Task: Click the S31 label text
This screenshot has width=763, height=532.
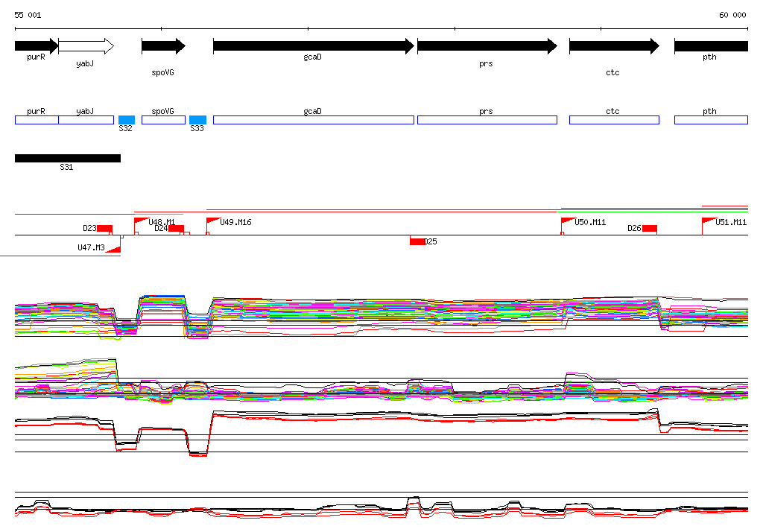Action: coord(66,167)
